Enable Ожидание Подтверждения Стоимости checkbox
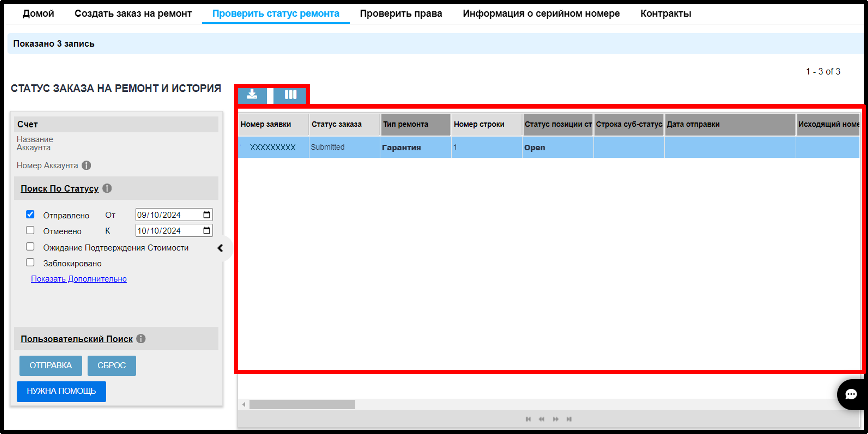The height and width of the screenshot is (434, 868). [30, 247]
